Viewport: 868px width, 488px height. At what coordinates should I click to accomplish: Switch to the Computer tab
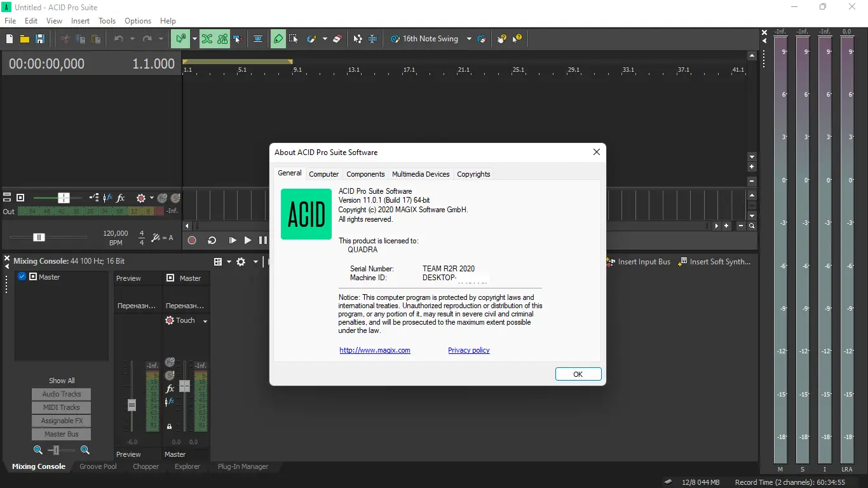tap(323, 174)
